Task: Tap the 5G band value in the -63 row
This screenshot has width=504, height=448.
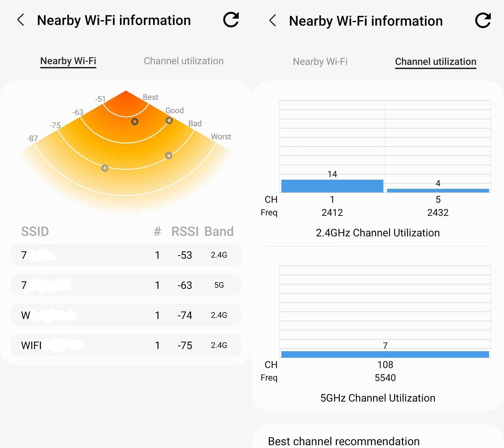Action: [219, 285]
